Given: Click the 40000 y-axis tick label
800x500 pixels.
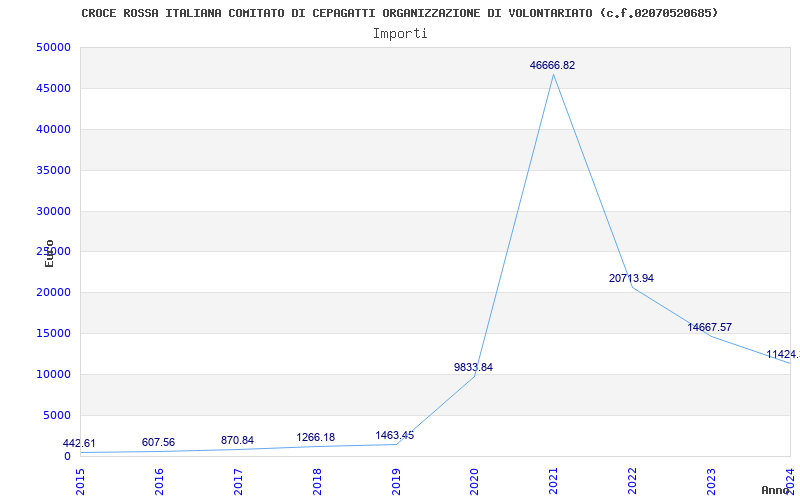Looking at the screenshot, I should click(53, 129).
